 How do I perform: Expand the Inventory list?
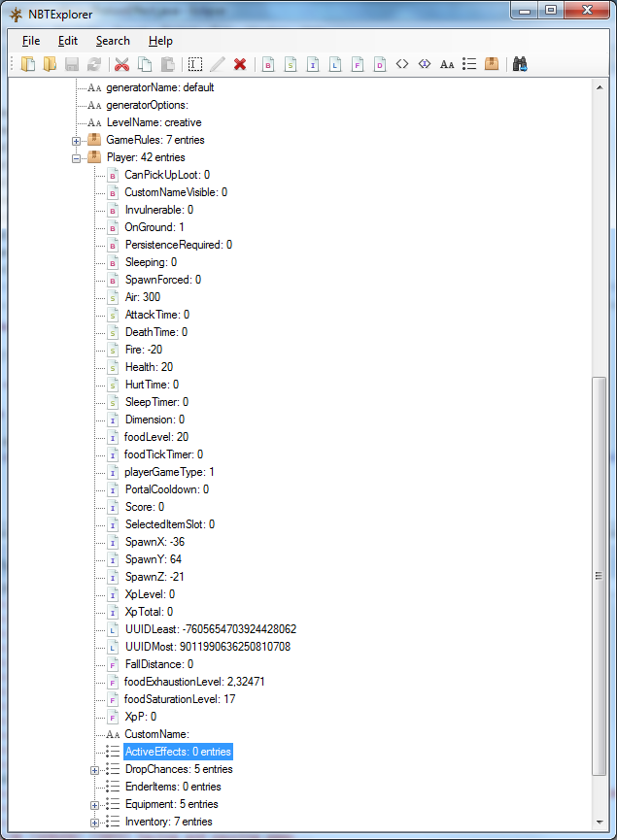click(x=94, y=823)
